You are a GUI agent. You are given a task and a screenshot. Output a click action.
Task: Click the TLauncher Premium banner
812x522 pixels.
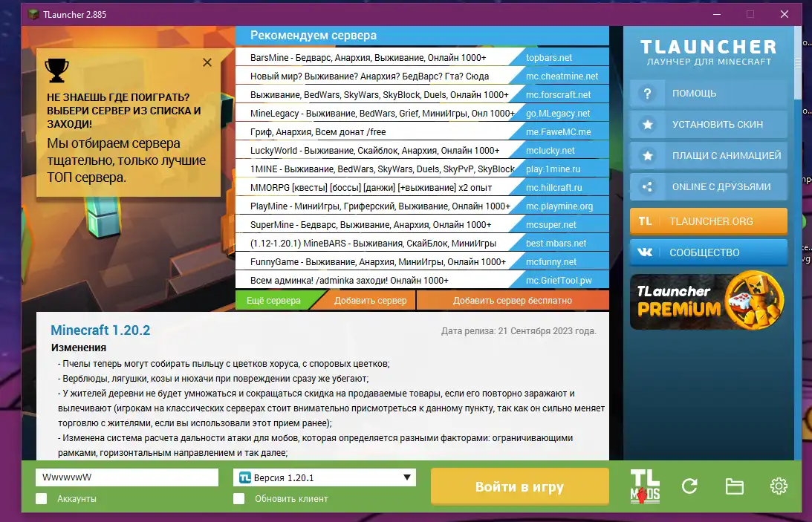(x=709, y=301)
